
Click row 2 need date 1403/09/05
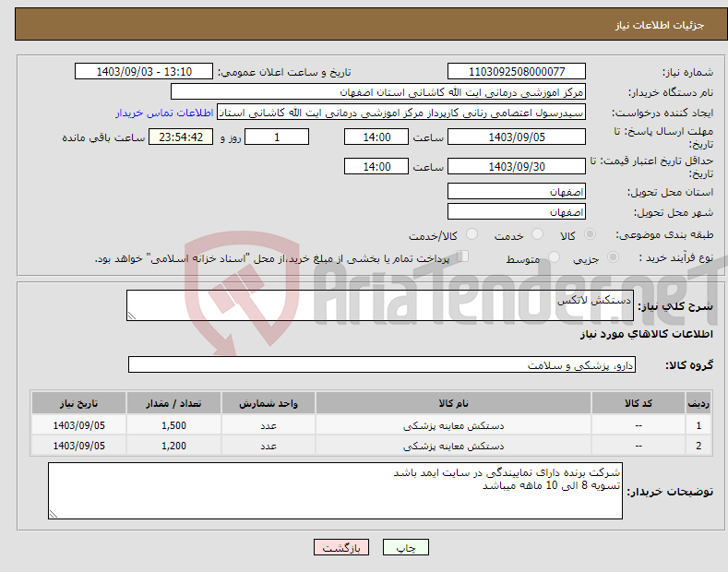79,446
